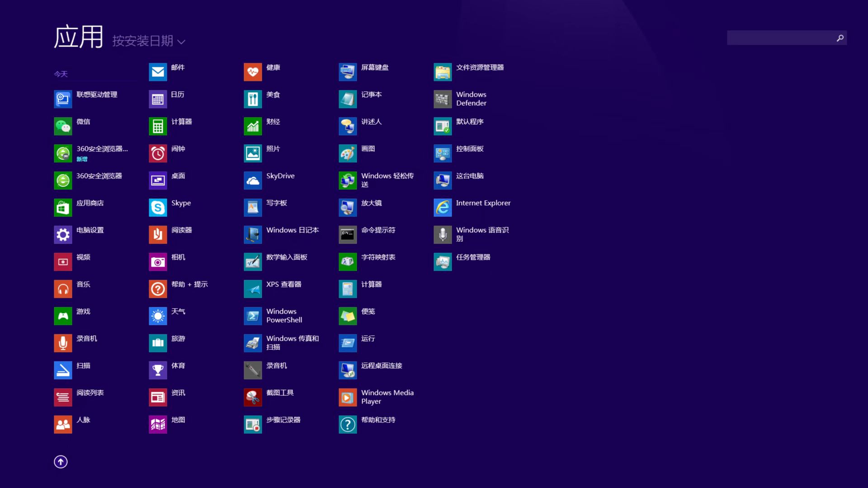Open 任务管理器 task manager icon

[x=443, y=262]
